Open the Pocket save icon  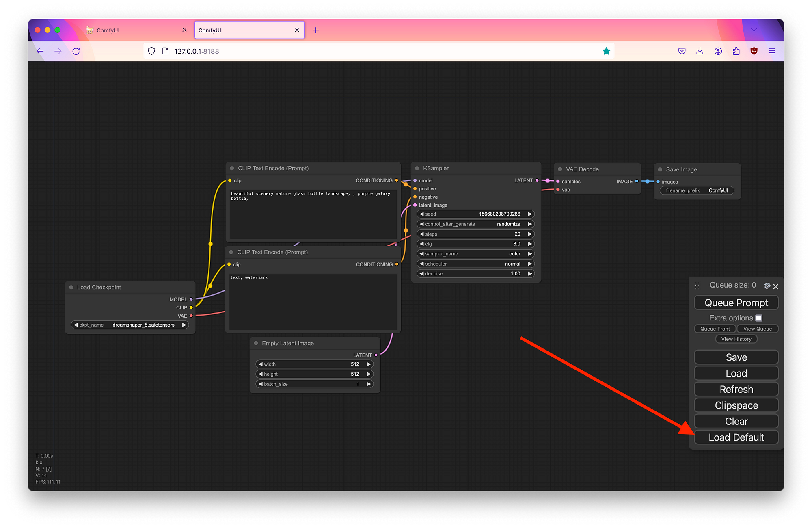click(x=682, y=51)
